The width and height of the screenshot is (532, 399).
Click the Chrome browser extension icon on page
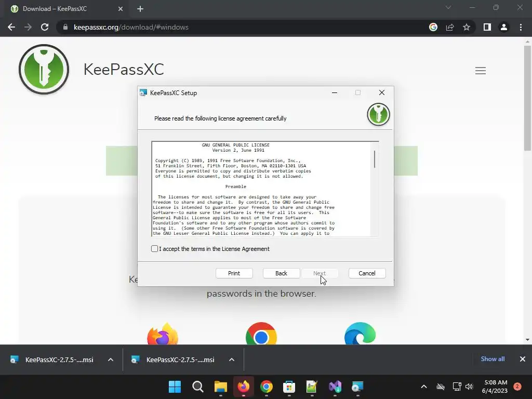point(261,334)
